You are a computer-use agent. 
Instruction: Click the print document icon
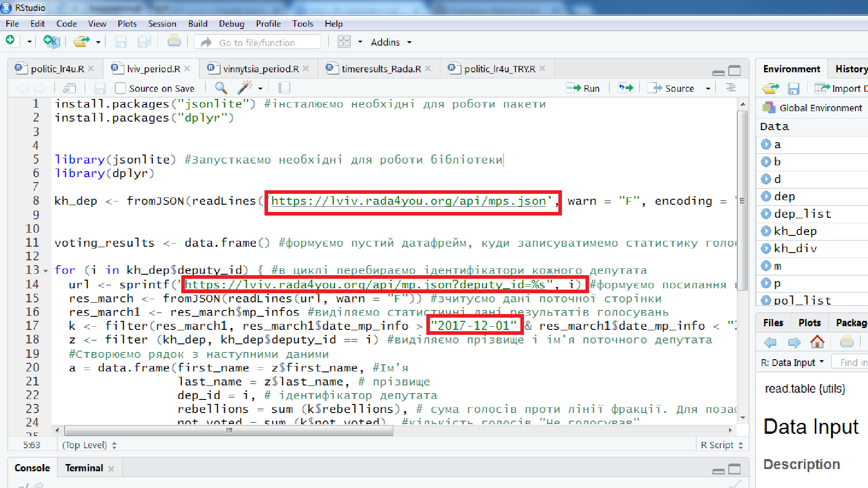click(174, 42)
